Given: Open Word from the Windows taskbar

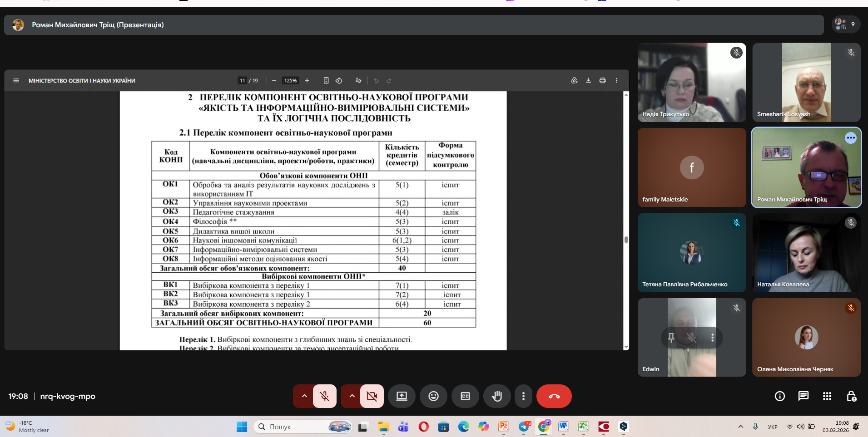Looking at the screenshot, I should click(563, 427).
